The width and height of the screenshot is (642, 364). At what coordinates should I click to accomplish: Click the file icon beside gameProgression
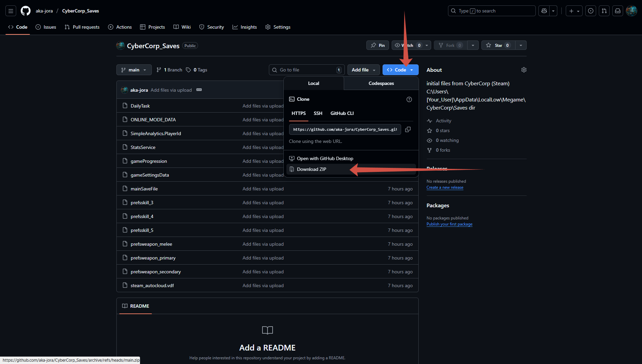point(125,161)
